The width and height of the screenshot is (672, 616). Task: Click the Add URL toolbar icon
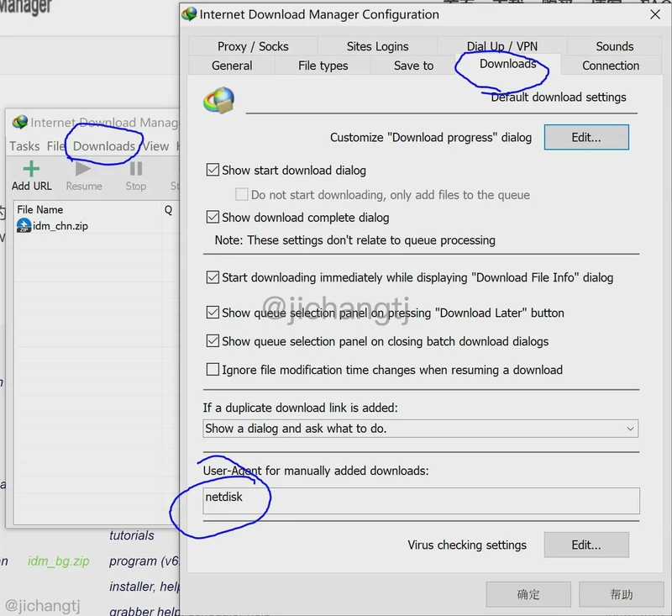(x=31, y=171)
